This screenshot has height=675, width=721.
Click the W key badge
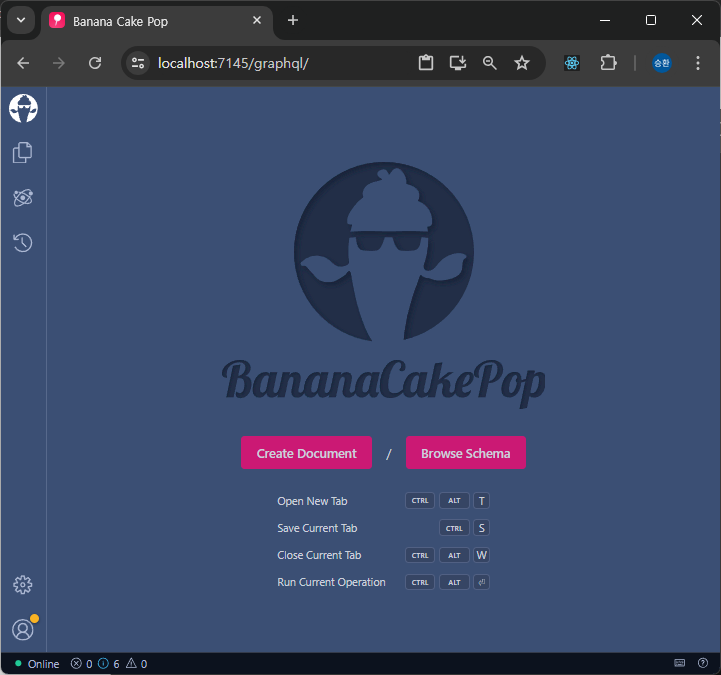coord(481,555)
